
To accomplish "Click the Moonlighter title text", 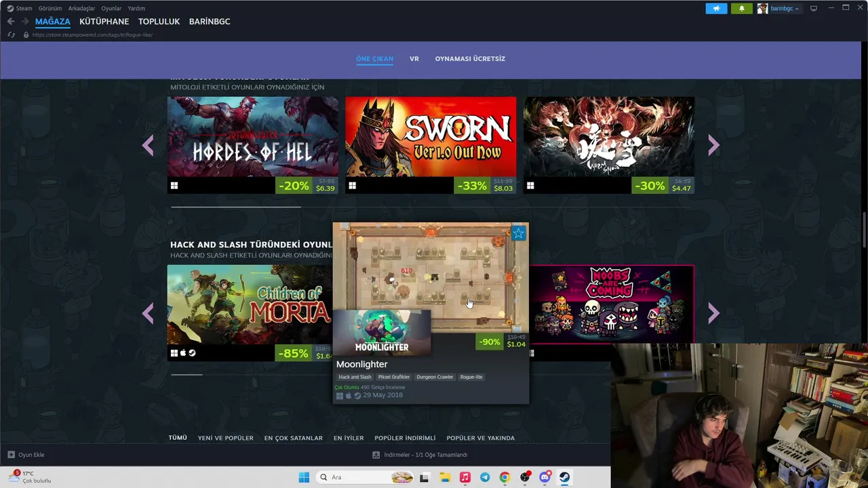I will [362, 365].
